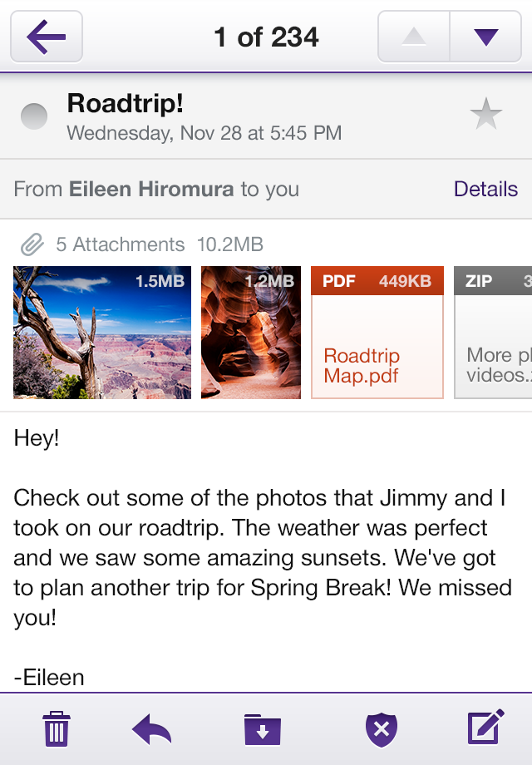Mark as spam with shield icon
The height and width of the screenshot is (765, 532).
click(382, 729)
